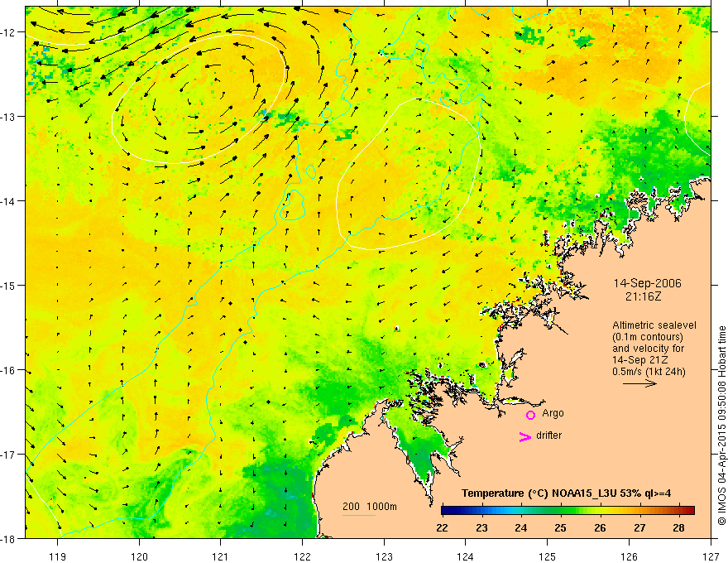Click the '21:16Z' time text
Viewport: 728px width, 563px height.
(x=643, y=296)
